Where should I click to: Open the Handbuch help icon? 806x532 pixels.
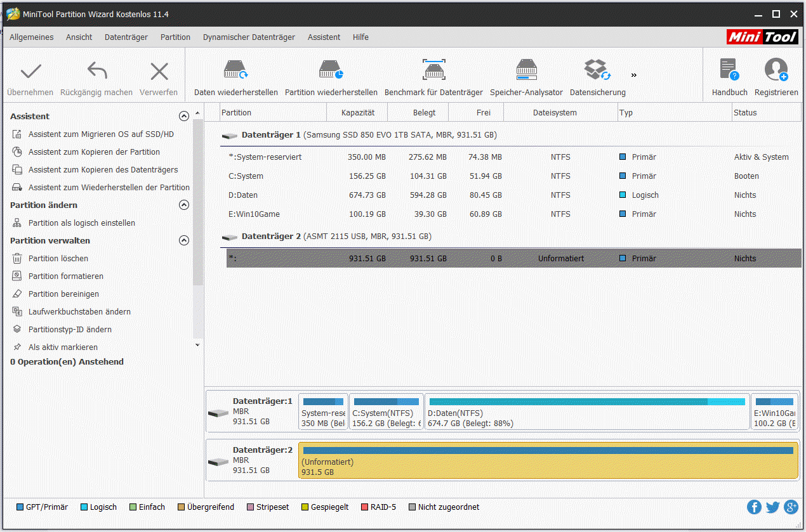tap(729, 70)
